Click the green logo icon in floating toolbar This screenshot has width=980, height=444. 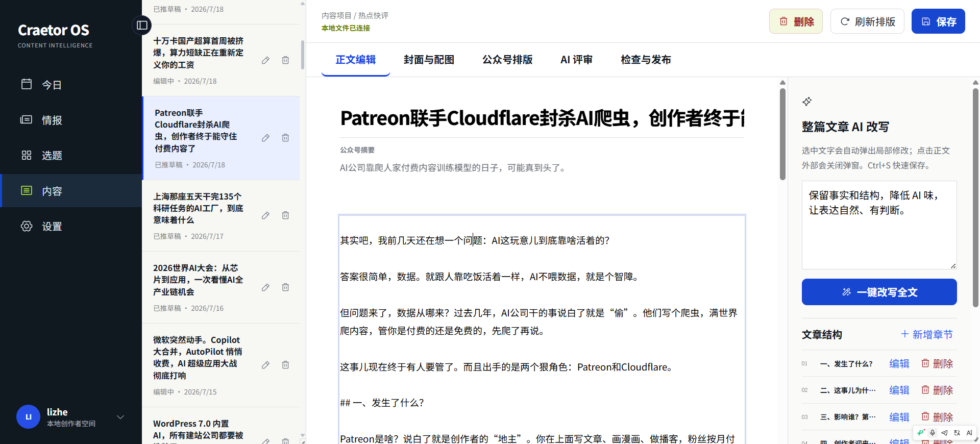[x=921, y=433]
